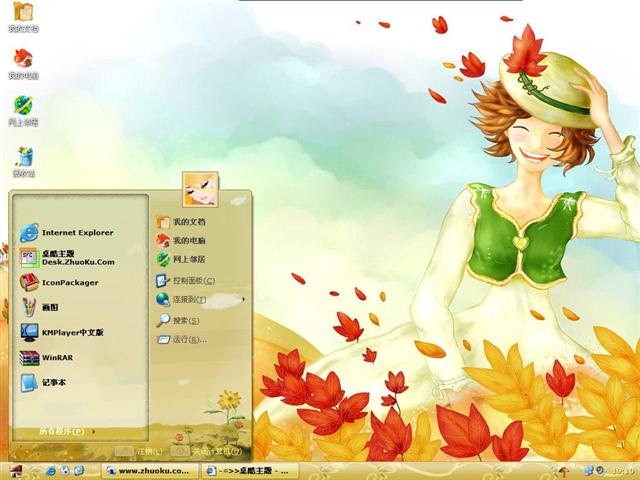Viewport: 640px width, 480px height.
Task: Open 控制面板(C) control panel entry
Action: [186, 280]
